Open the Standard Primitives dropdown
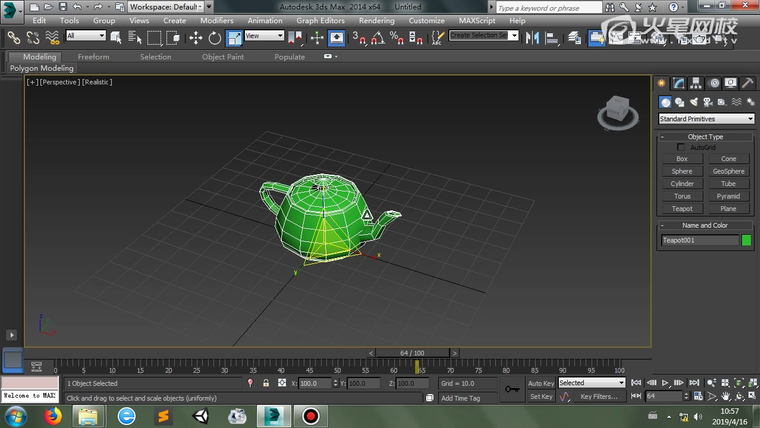 click(x=705, y=119)
